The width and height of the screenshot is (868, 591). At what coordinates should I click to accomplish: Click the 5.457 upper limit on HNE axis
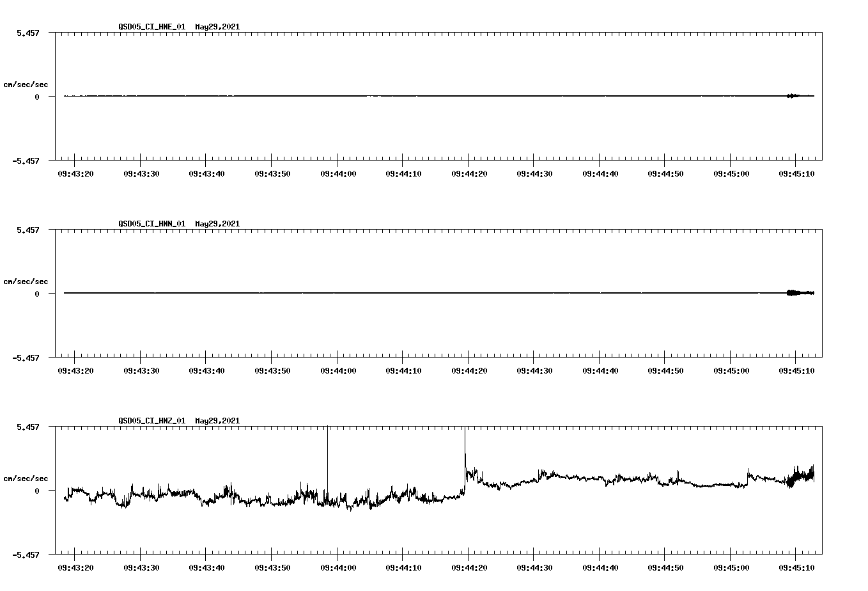point(28,33)
